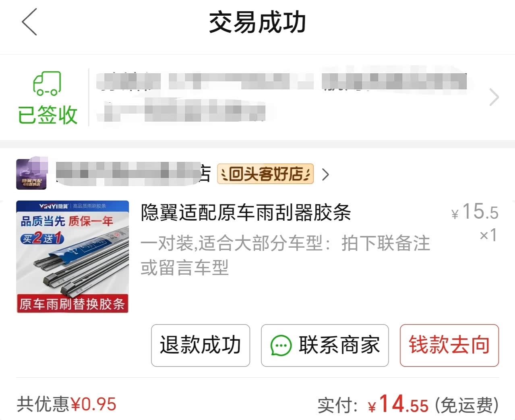Open the 已签收 delivery status
515x420 pixels.
[x=48, y=115]
